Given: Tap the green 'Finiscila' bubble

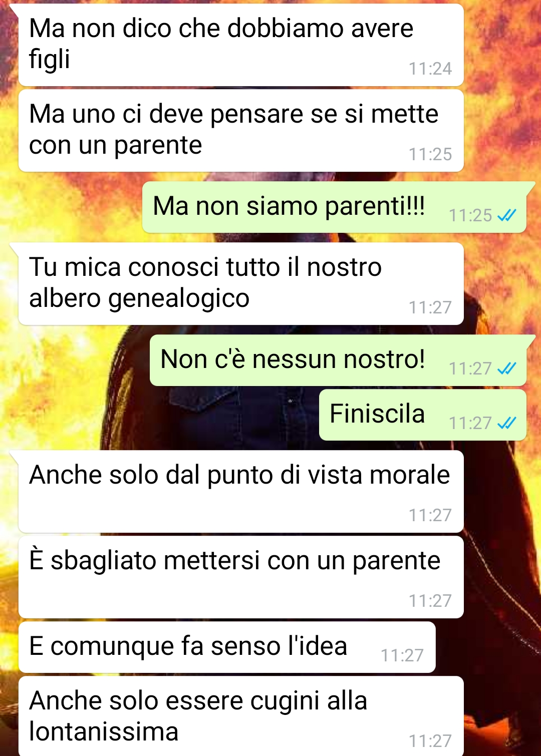Looking at the screenshot, I should (x=423, y=415).
